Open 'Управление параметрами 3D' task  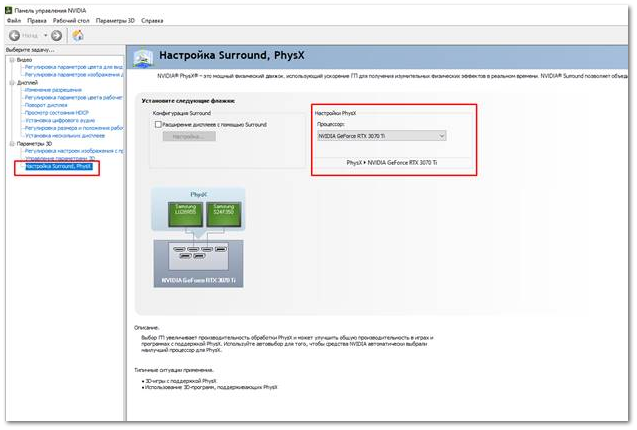coord(60,159)
